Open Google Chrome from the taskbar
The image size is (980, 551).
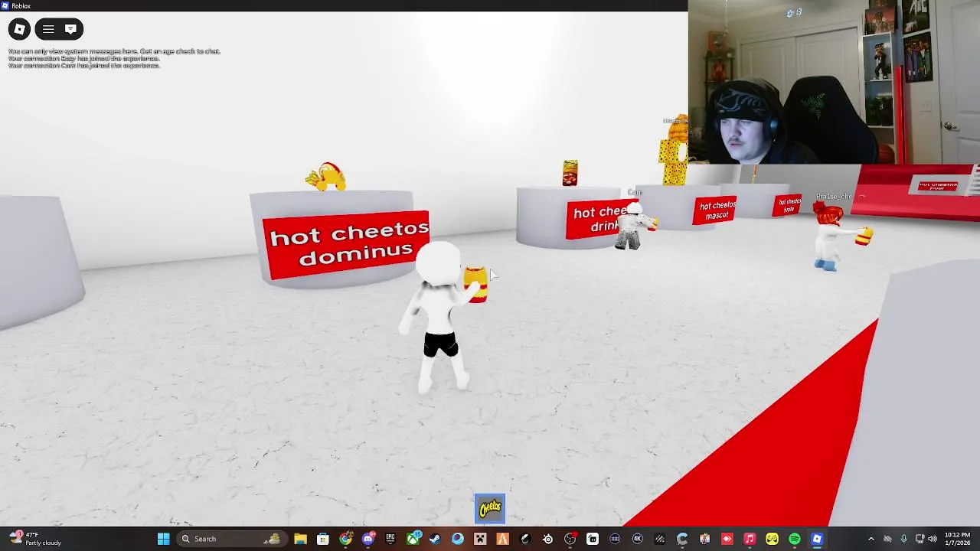tap(345, 539)
